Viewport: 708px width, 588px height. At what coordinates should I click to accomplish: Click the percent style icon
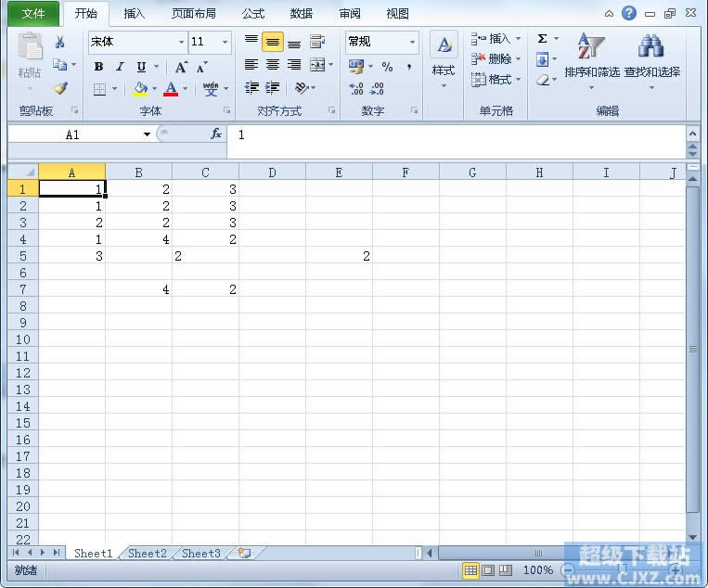(x=387, y=67)
